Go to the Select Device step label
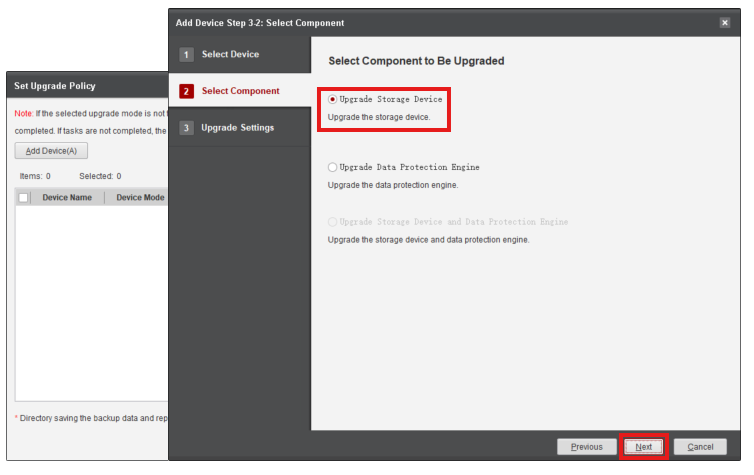 (230, 55)
